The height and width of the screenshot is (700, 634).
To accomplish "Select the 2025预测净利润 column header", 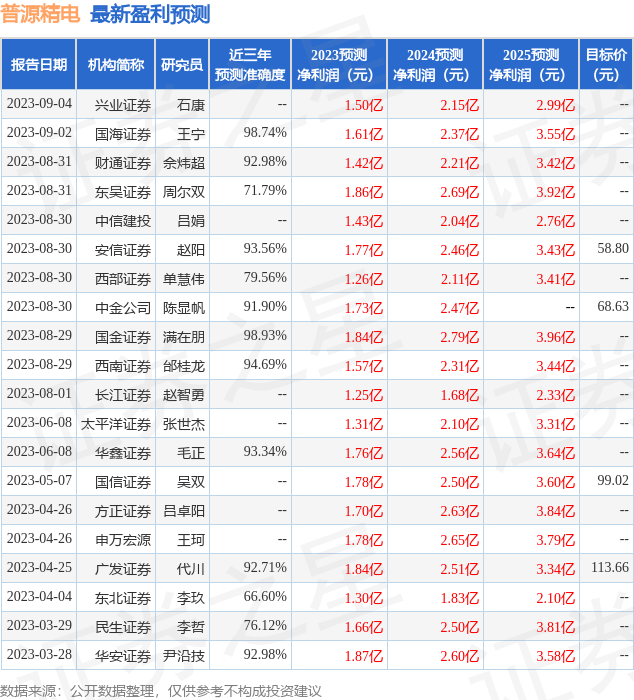I will pos(531,64).
